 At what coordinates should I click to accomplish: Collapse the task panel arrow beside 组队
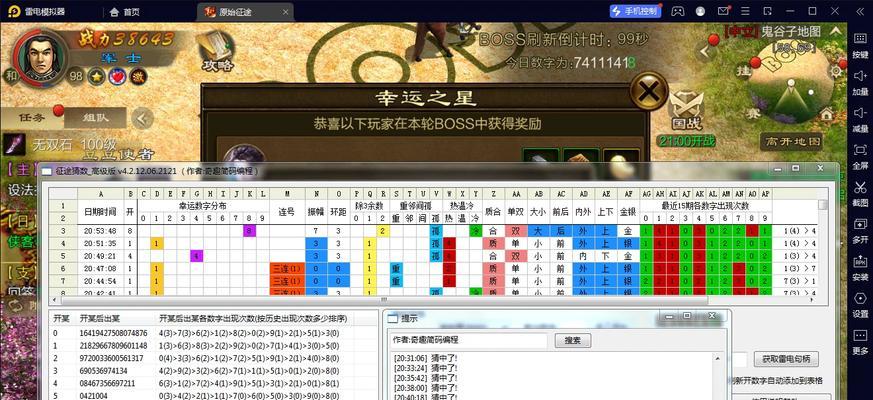pyautogui.click(x=144, y=118)
